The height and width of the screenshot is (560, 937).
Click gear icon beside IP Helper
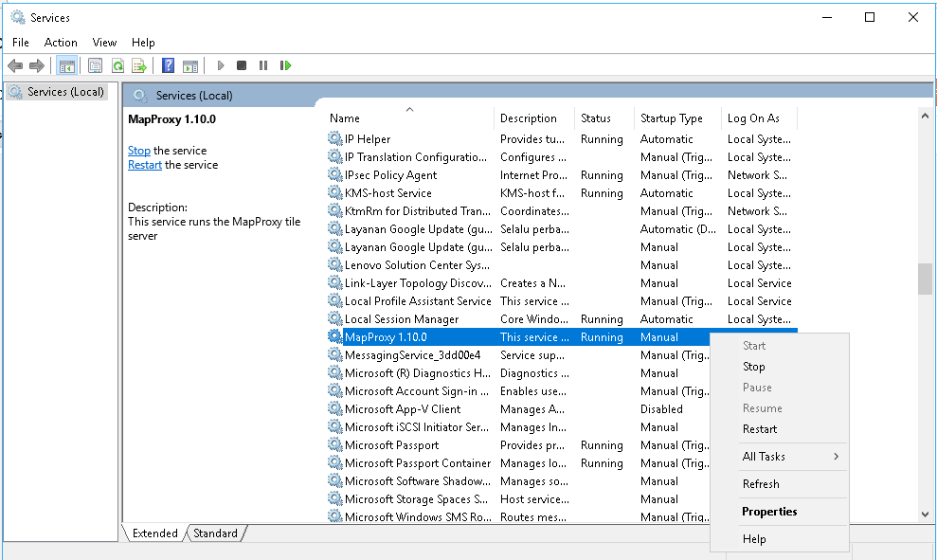(335, 138)
